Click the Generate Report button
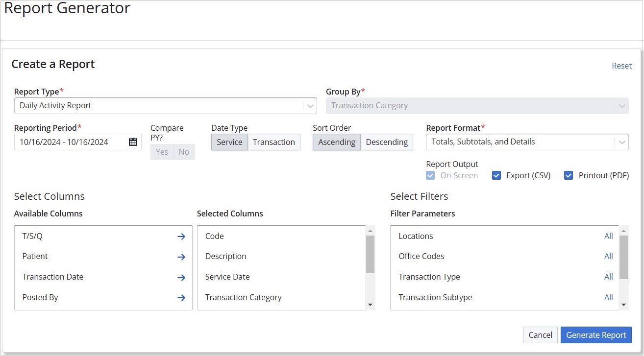 pos(596,335)
